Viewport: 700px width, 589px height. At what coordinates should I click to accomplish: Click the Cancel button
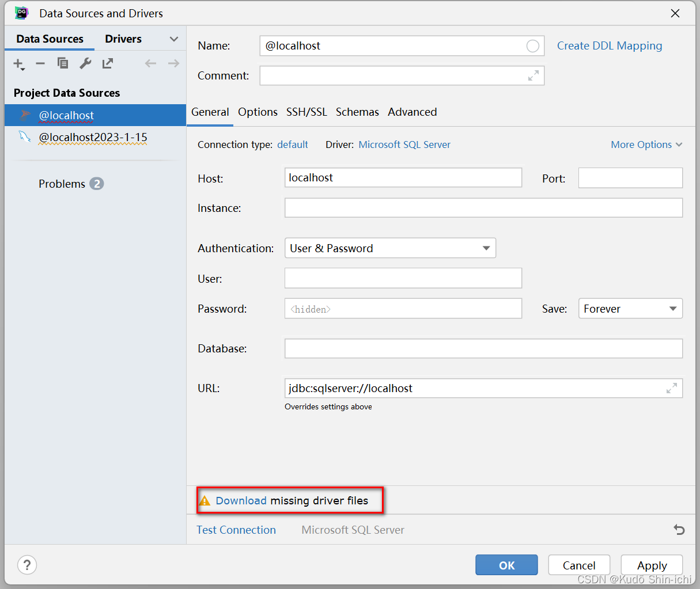click(x=579, y=565)
